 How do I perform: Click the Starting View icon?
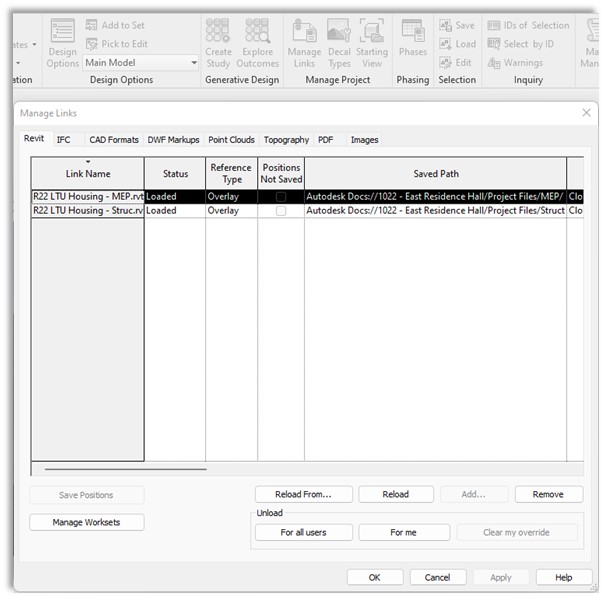[371, 30]
